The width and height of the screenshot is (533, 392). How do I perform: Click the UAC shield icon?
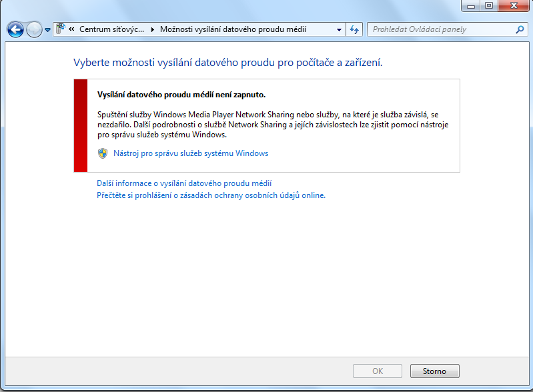(103, 153)
